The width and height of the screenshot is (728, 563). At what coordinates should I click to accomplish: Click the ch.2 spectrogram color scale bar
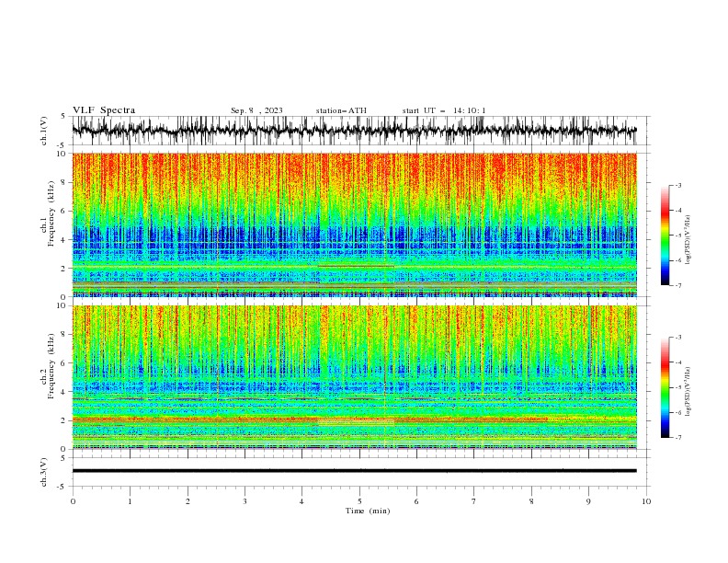tap(665, 387)
